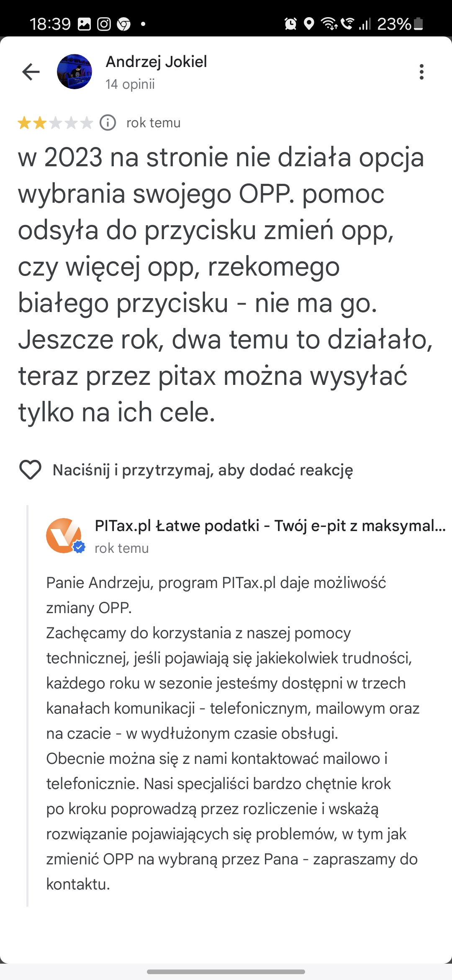
Task: Tap the two-star rating
Action: 55,123
